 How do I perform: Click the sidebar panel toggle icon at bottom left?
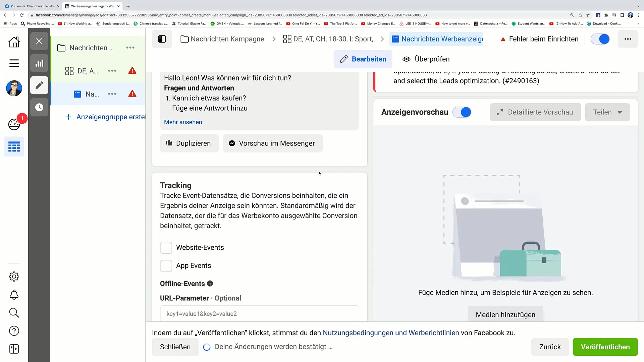click(x=14, y=349)
